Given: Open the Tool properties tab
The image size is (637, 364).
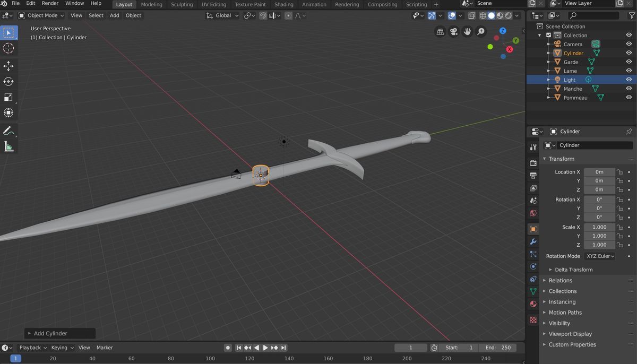Looking at the screenshot, I should [x=533, y=147].
